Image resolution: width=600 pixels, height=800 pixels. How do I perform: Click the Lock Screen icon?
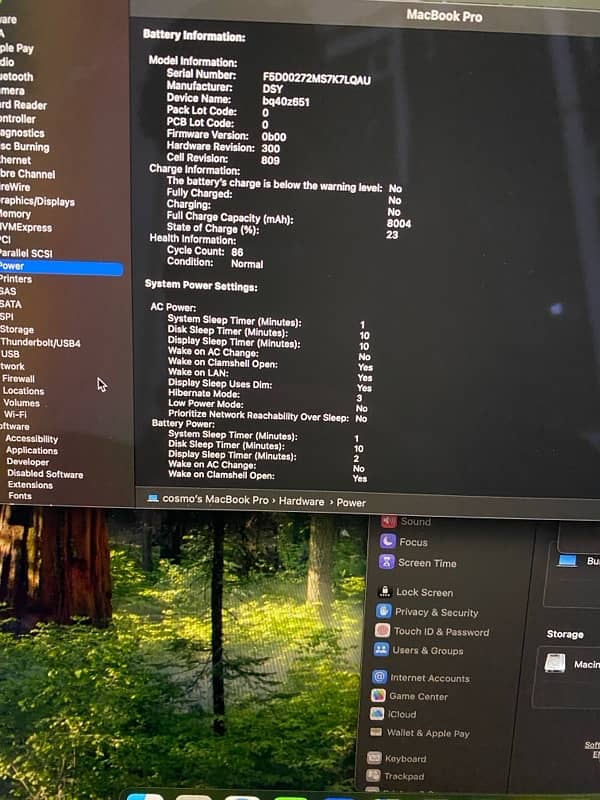[x=384, y=592]
